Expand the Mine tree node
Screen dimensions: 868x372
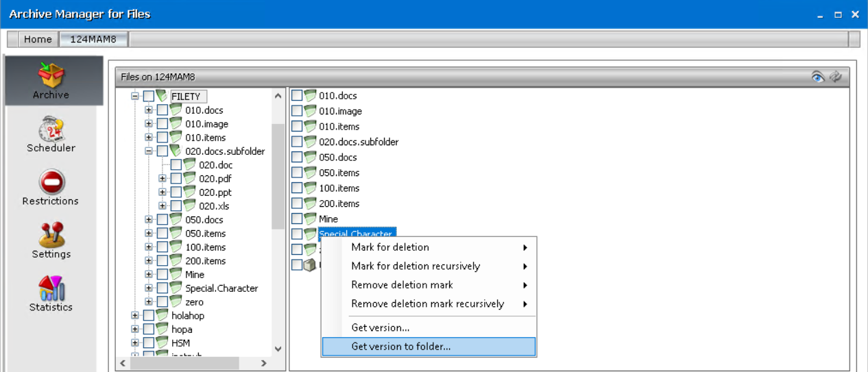pyautogui.click(x=149, y=275)
